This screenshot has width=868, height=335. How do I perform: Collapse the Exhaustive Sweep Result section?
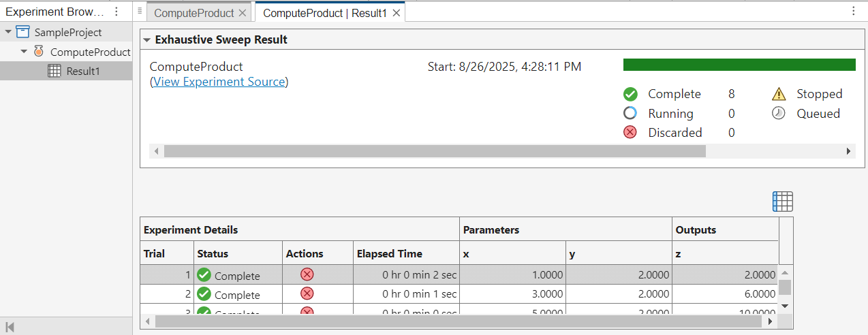[146, 39]
